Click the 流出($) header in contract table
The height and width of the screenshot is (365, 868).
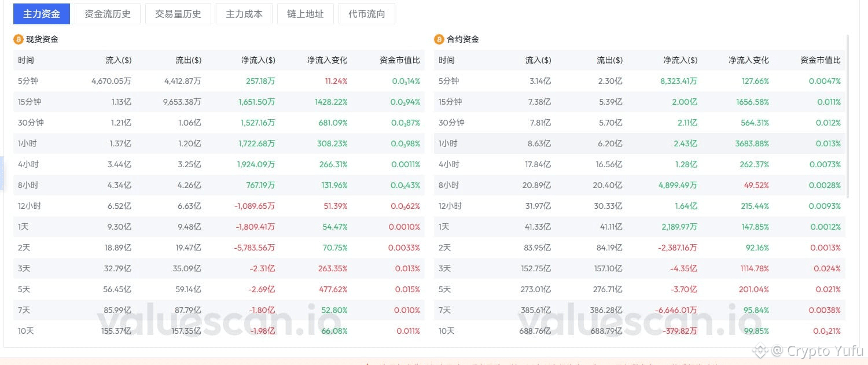pos(610,60)
